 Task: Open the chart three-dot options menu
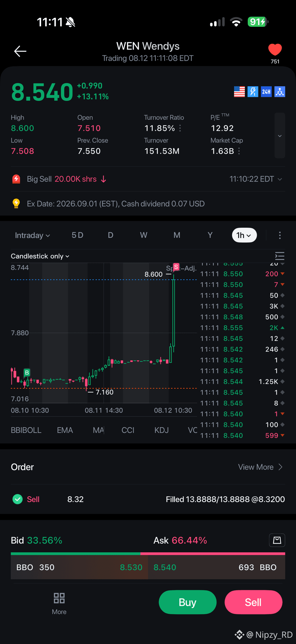pyautogui.click(x=280, y=235)
